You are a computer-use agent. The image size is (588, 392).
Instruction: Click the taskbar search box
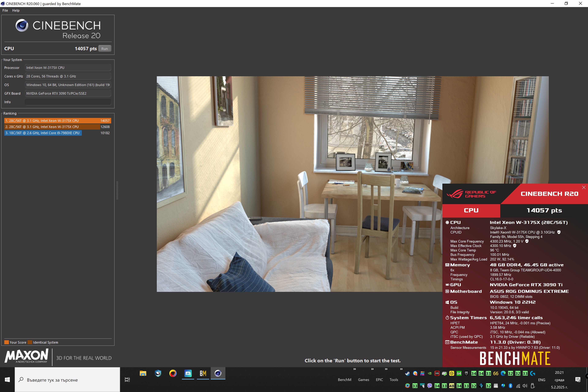pyautogui.click(x=67, y=380)
